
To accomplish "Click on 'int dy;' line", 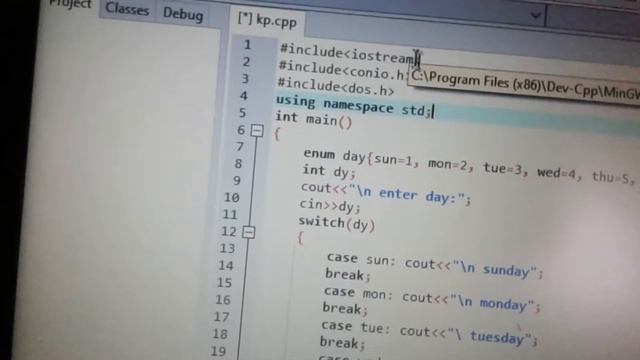I will 329,171.
